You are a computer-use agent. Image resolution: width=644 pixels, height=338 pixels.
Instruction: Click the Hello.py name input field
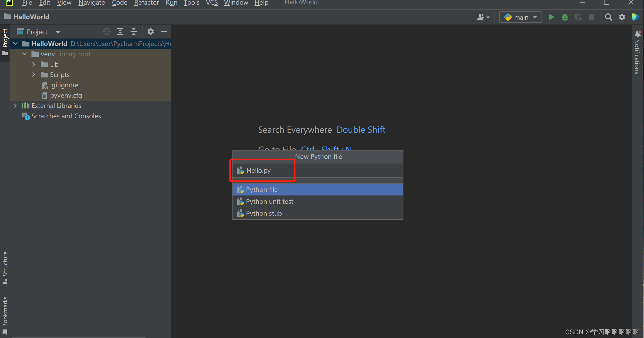pyautogui.click(x=317, y=170)
